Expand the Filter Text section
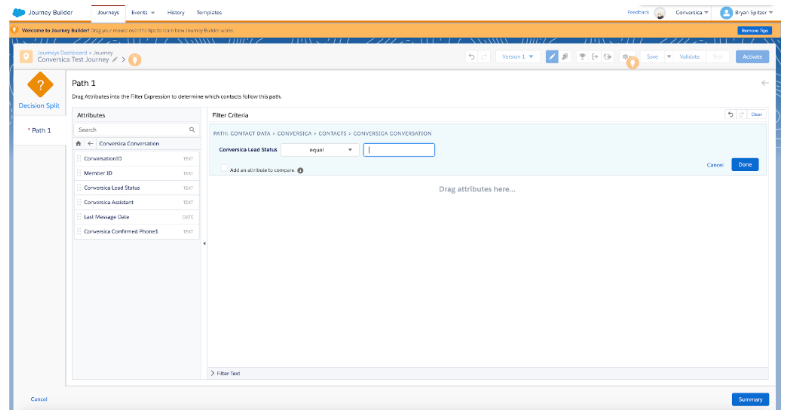The height and width of the screenshot is (415, 790). coord(225,374)
